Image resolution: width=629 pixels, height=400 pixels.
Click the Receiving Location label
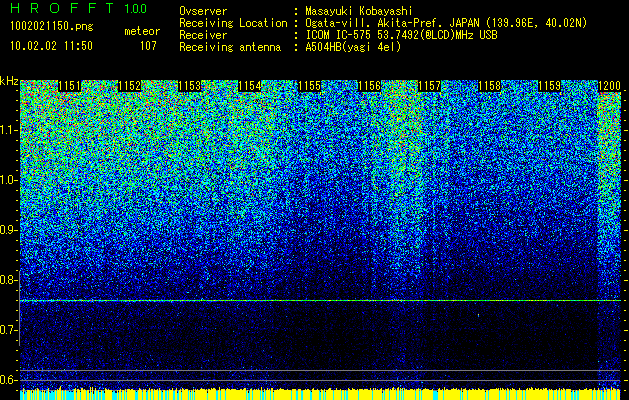click(x=233, y=23)
